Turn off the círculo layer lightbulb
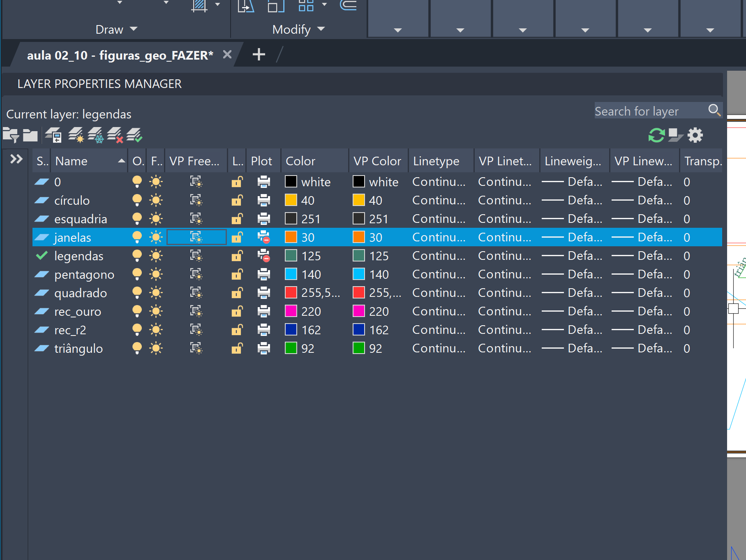This screenshot has height=560, width=746. click(137, 200)
